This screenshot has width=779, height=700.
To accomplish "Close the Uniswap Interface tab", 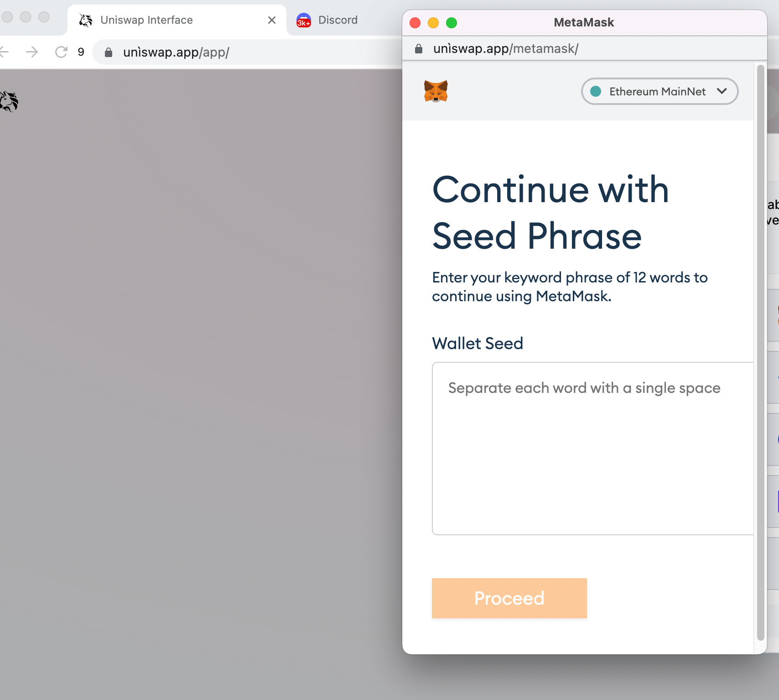I will pyautogui.click(x=272, y=20).
